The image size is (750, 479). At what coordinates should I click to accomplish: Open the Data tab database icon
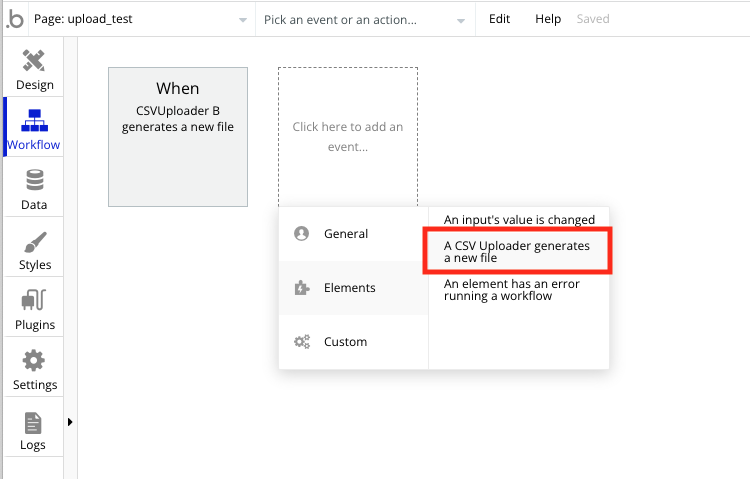tap(34, 180)
